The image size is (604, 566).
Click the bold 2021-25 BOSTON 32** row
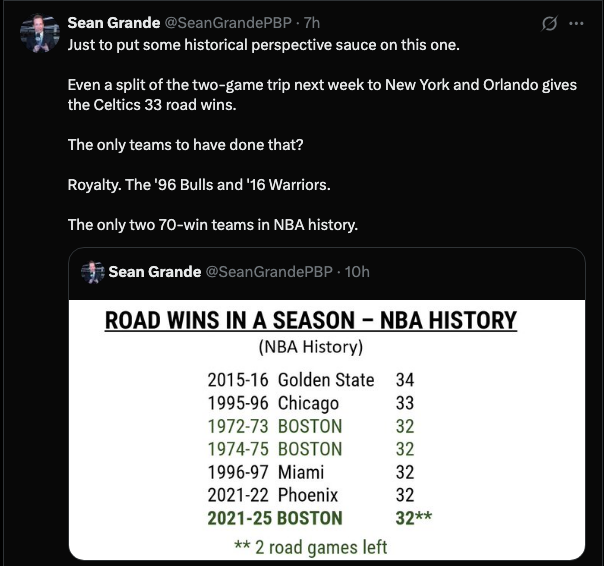click(319, 518)
